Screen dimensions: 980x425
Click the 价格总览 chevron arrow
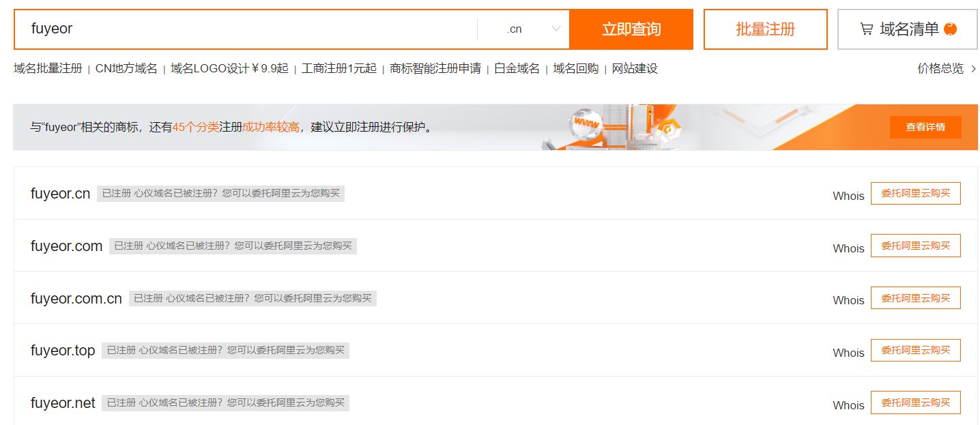(x=973, y=69)
